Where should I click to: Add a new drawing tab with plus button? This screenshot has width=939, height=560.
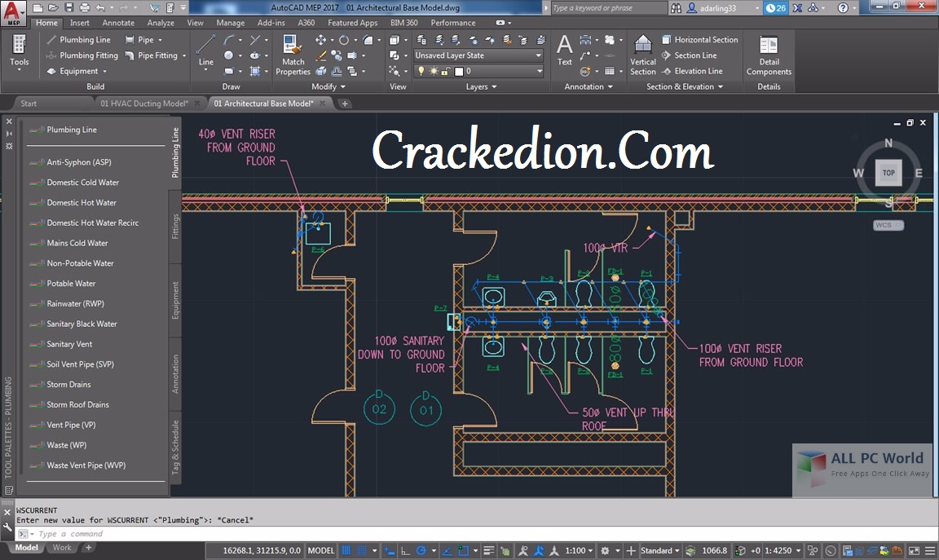[x=344, y=103]
